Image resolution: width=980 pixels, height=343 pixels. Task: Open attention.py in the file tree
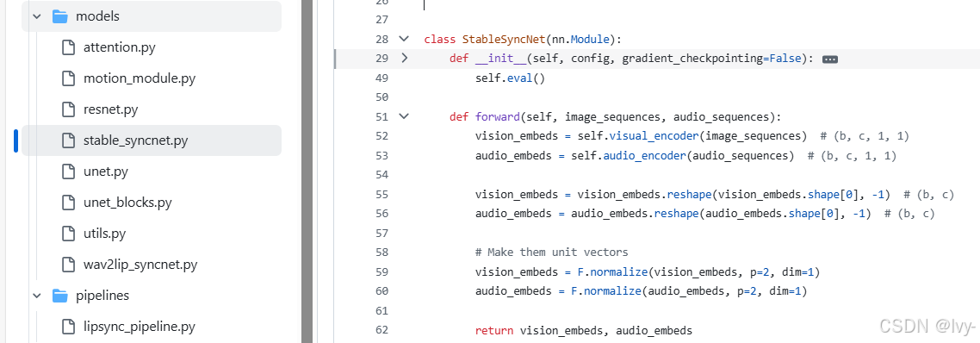tap(120, 47)
